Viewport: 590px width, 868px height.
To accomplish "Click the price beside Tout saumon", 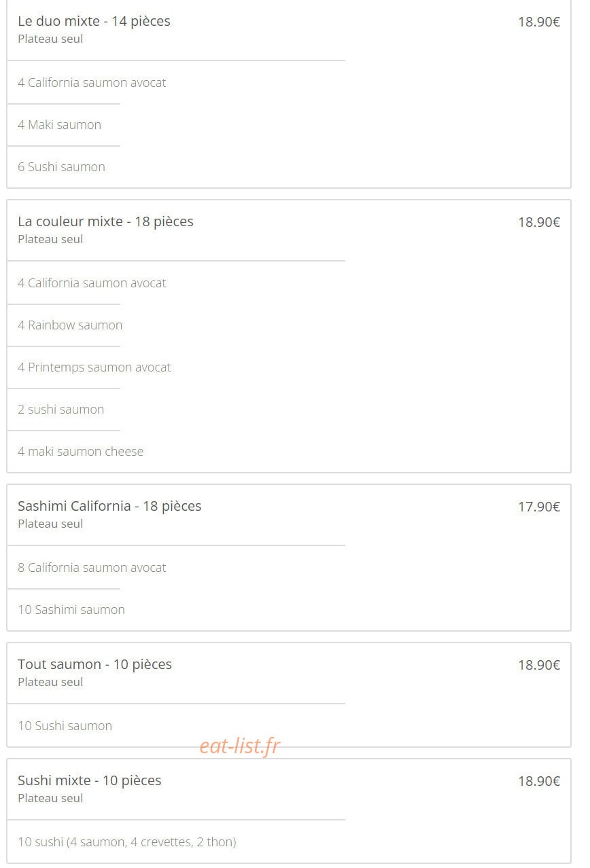I will click(539, 665).
